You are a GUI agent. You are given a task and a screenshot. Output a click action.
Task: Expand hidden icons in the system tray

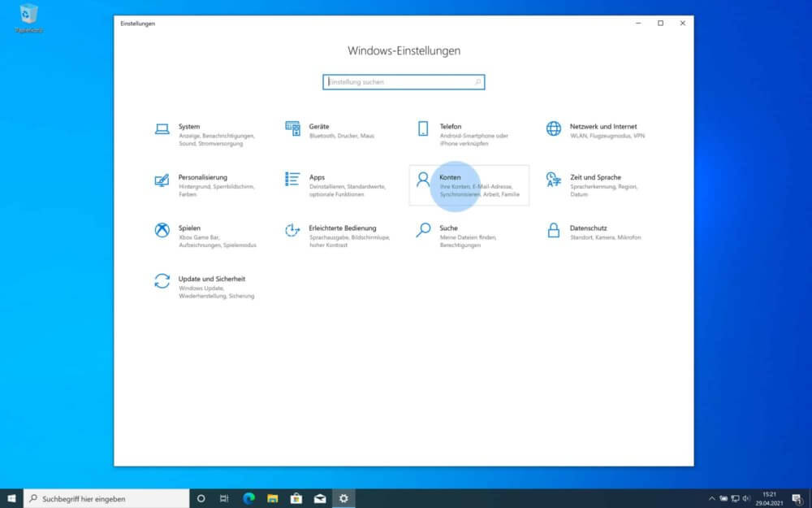(x=712, y=497)
